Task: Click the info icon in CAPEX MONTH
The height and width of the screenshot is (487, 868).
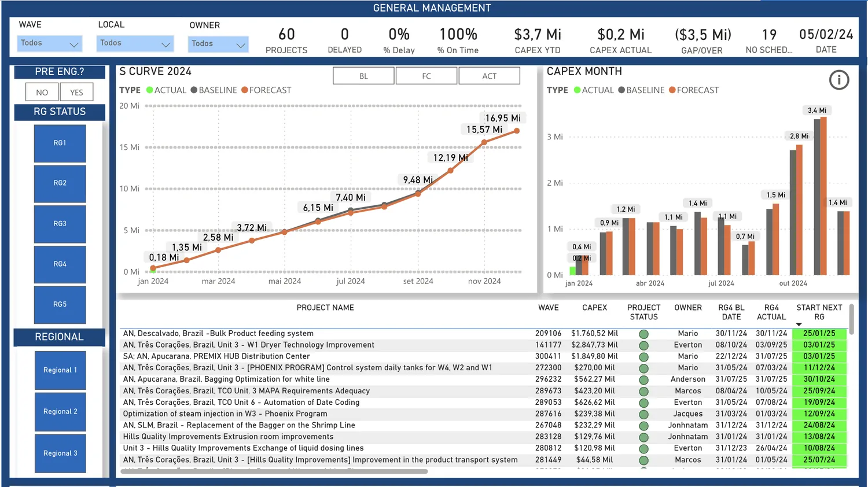Action: 839,80
